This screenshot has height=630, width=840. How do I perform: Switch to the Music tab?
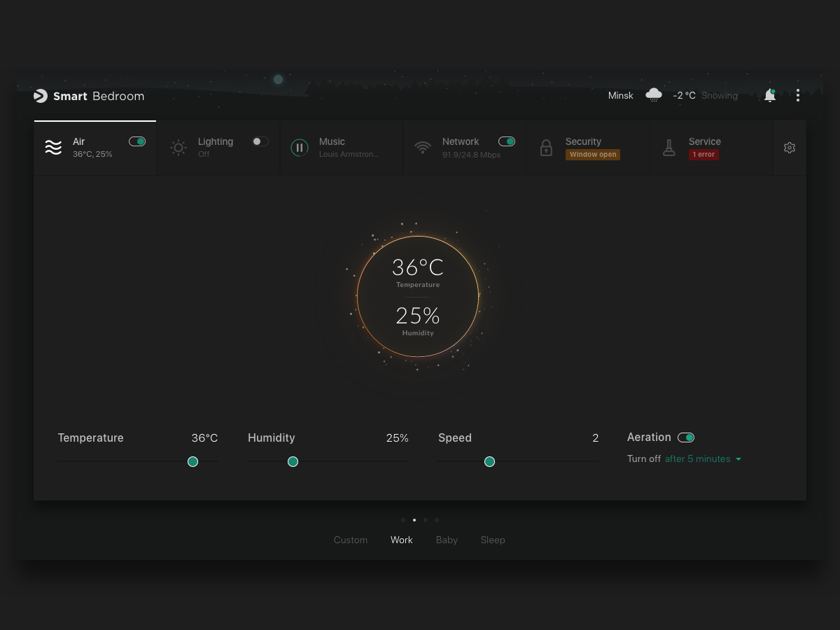click(x=342, y=148)
